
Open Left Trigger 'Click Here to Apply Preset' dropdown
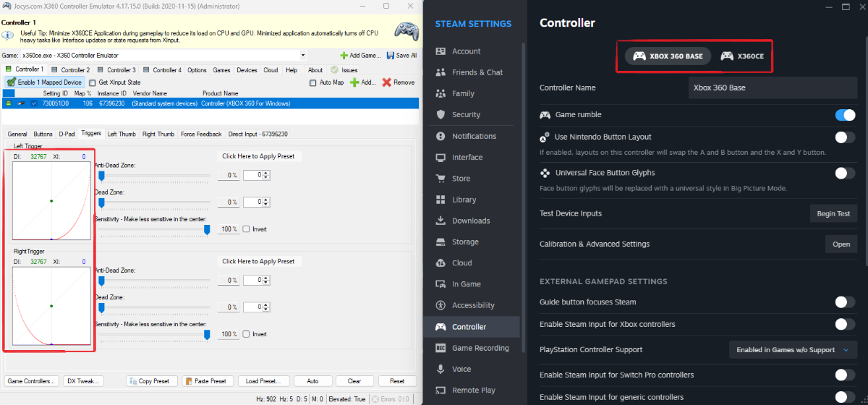pos(258,156)
